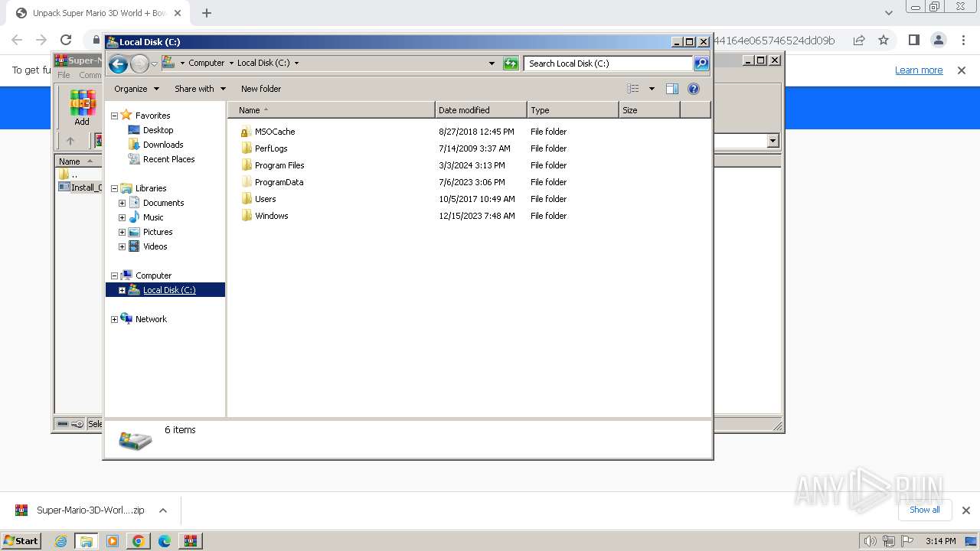The height and width of the screenshot is (551, 980).
Task: Select the Program Files folder
Action: [279, 165]
